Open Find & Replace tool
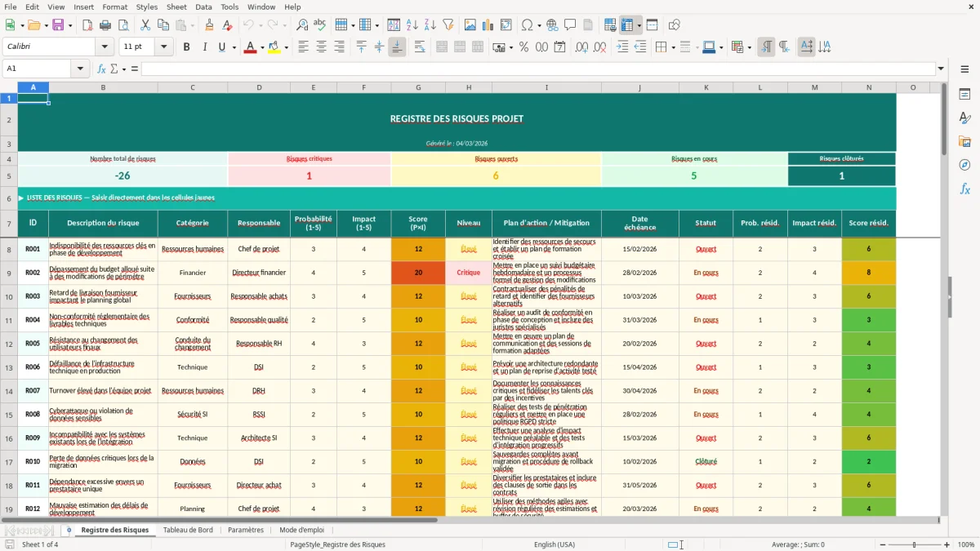Viewport: 980px width, 551px height. [x=302, y=25]
